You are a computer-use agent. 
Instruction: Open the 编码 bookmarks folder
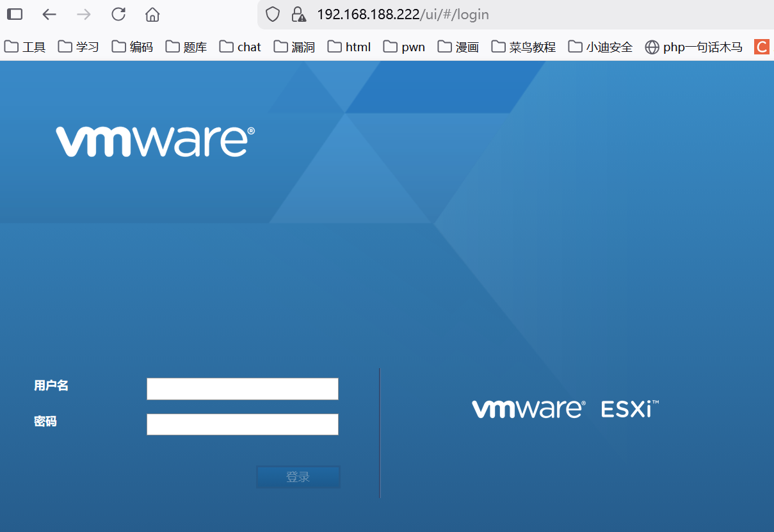[133, 47]
